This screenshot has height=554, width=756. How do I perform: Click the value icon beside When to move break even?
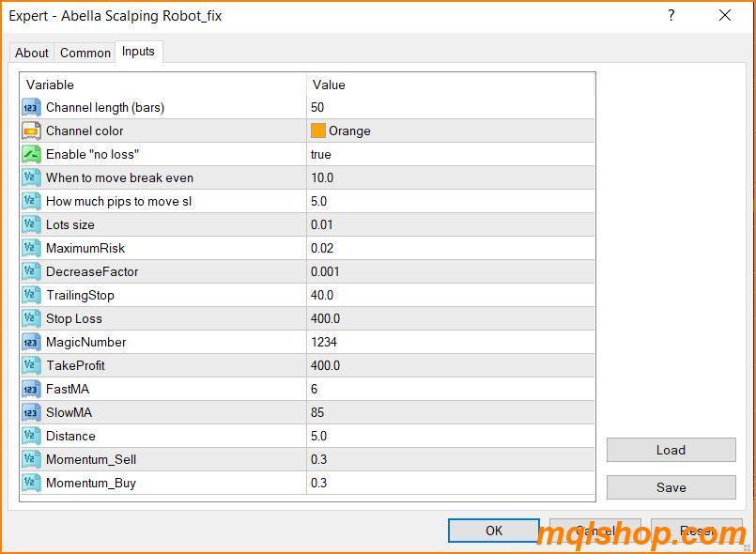(x=31, y=177)
